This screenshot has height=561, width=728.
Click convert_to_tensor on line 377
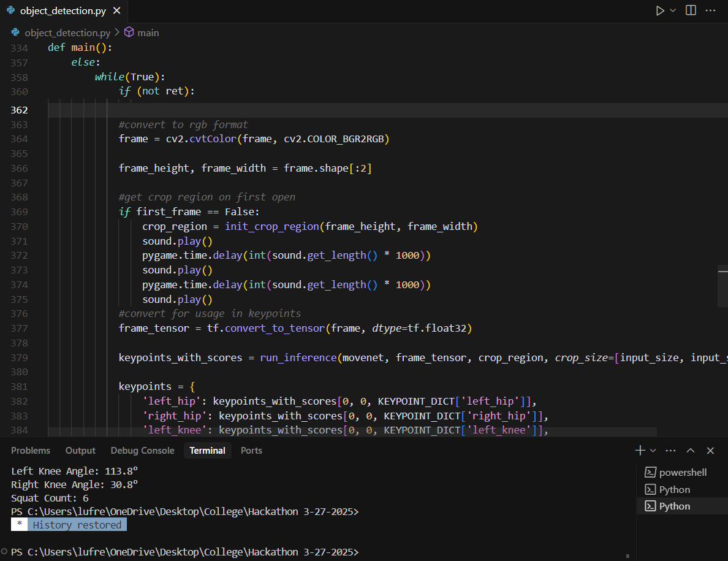(275, 329)
